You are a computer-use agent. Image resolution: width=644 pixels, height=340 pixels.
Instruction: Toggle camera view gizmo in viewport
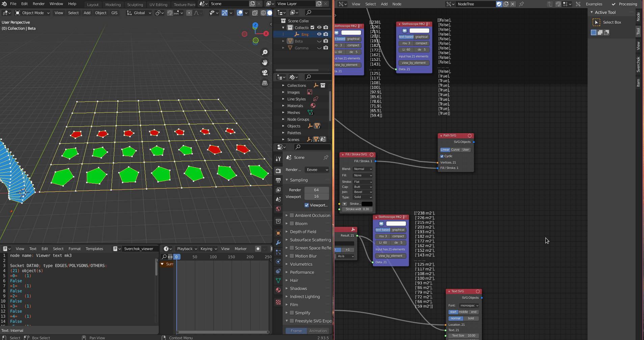click(x=265, y=73)
